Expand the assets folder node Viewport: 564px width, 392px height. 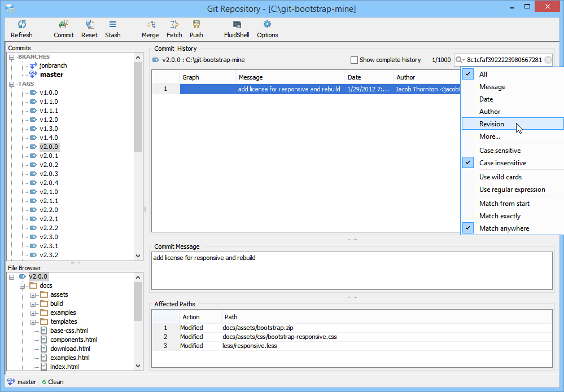pyautogui.click(x=33, y=295)
